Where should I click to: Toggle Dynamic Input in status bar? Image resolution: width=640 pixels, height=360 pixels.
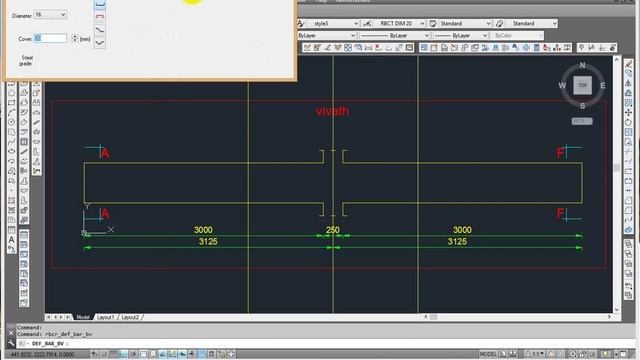coord(181,354)
